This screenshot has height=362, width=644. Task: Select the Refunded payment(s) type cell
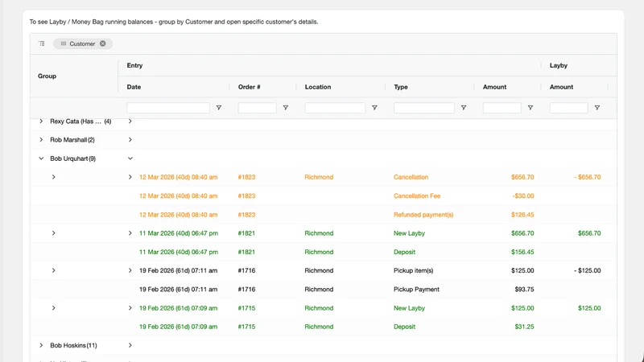[423, 215]
